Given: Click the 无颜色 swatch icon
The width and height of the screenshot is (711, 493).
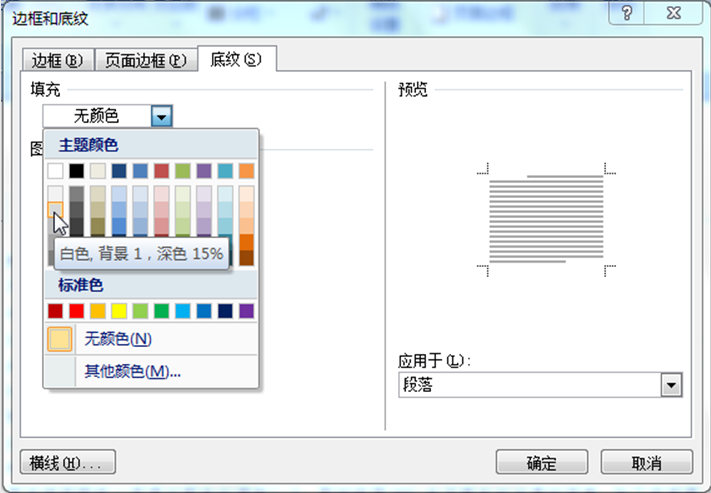Looking at the screenshot, I should click(60, 339).
